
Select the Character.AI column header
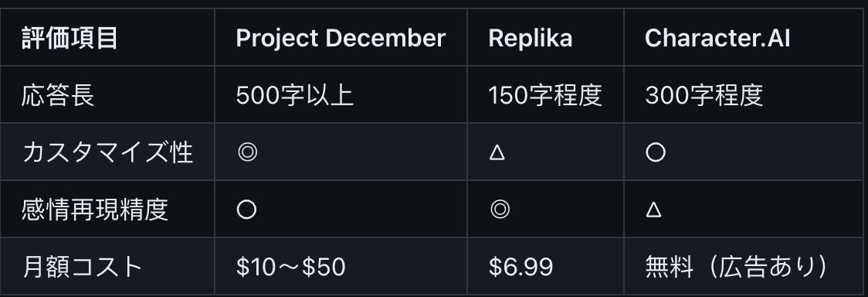(x=717, y=38)
